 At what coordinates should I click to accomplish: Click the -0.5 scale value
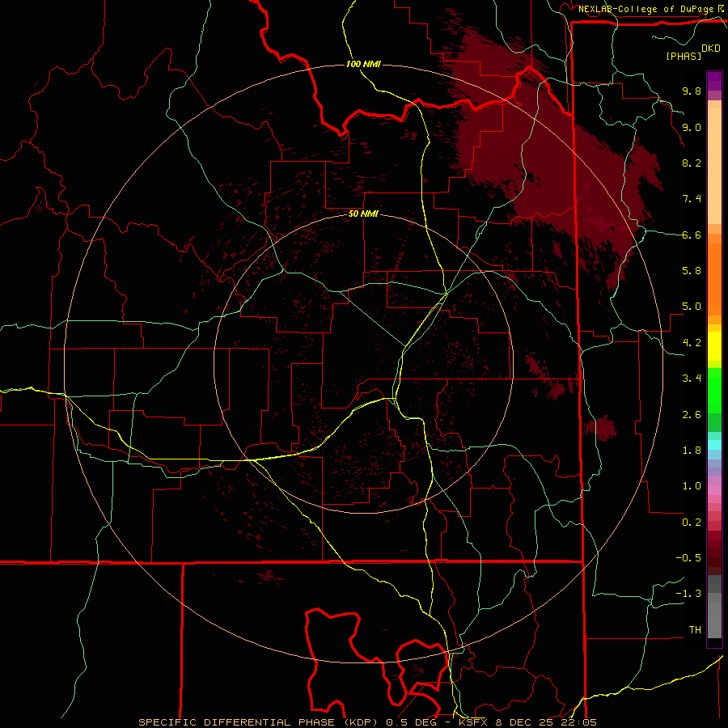[688, 558]
